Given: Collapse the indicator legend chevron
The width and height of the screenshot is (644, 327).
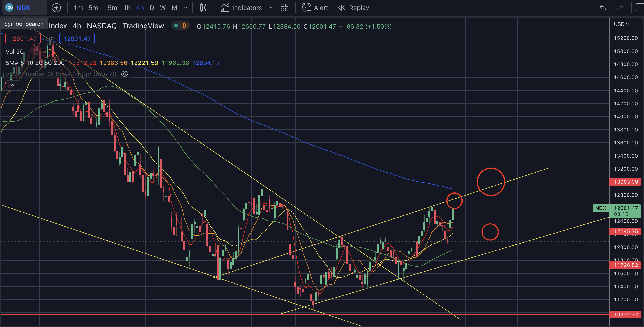Looking at the screenshot, I should pos(12,85).
